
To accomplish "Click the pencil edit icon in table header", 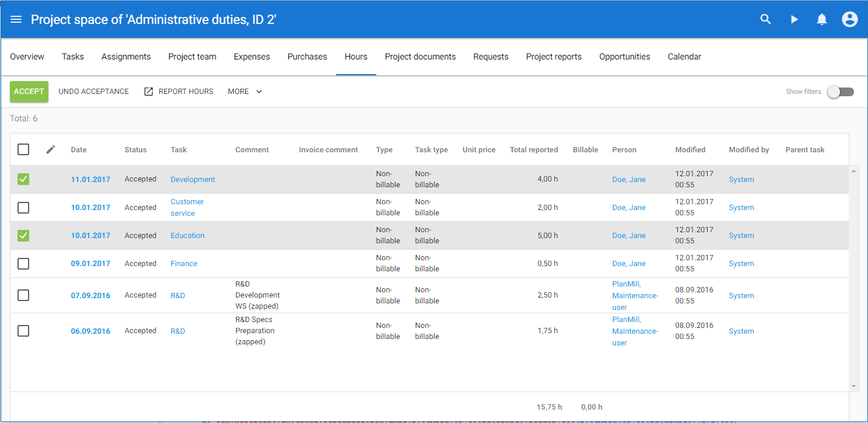I will [51, 149].
